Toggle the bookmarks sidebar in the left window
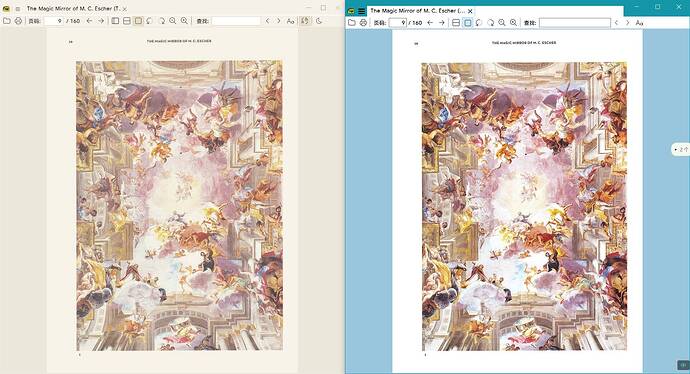Screen dimensions: 690x374 115,21
